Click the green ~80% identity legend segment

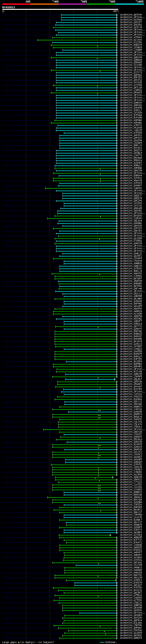coord(101,4)
